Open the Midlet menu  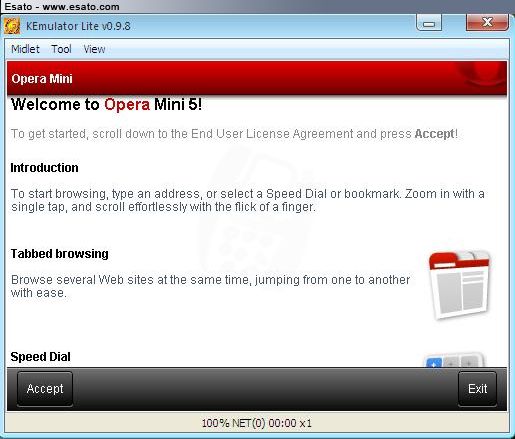[x=25, y=49]
